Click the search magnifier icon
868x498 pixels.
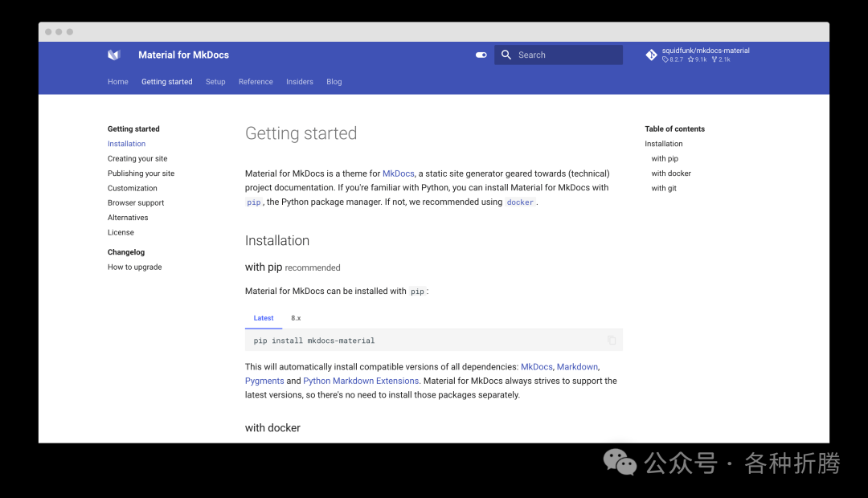(506, 55)
